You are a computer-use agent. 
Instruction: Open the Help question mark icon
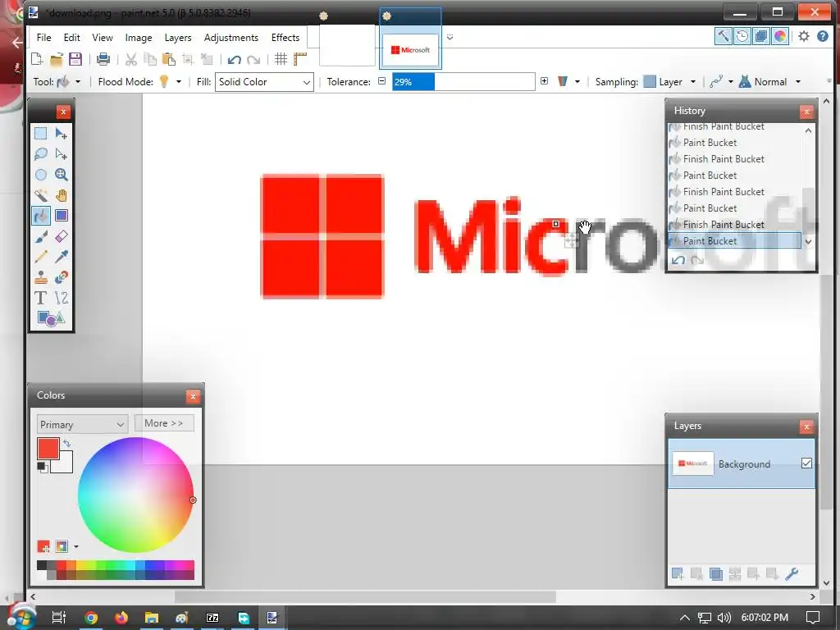pos(822,36)
